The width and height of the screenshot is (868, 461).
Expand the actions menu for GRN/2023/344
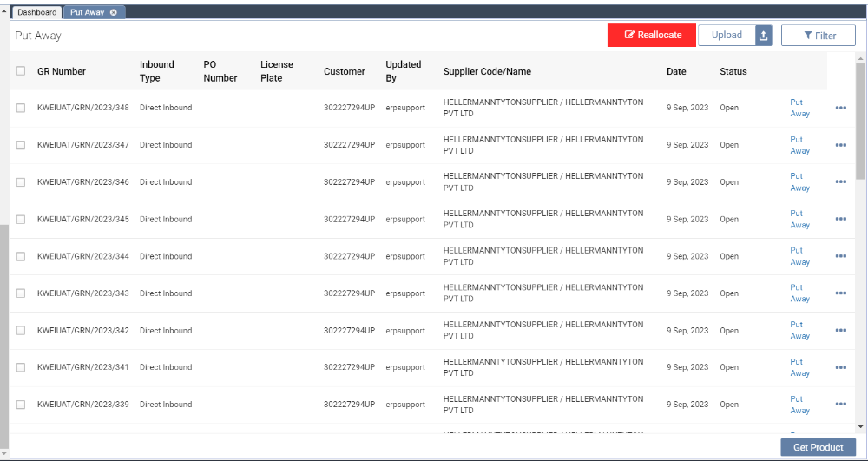click(x=840, y=256)
